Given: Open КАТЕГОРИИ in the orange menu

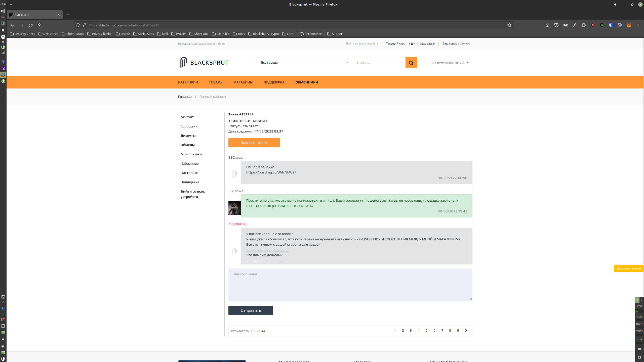Looking at the screenshot, I should pyautogui.click(x=188, y=82).
